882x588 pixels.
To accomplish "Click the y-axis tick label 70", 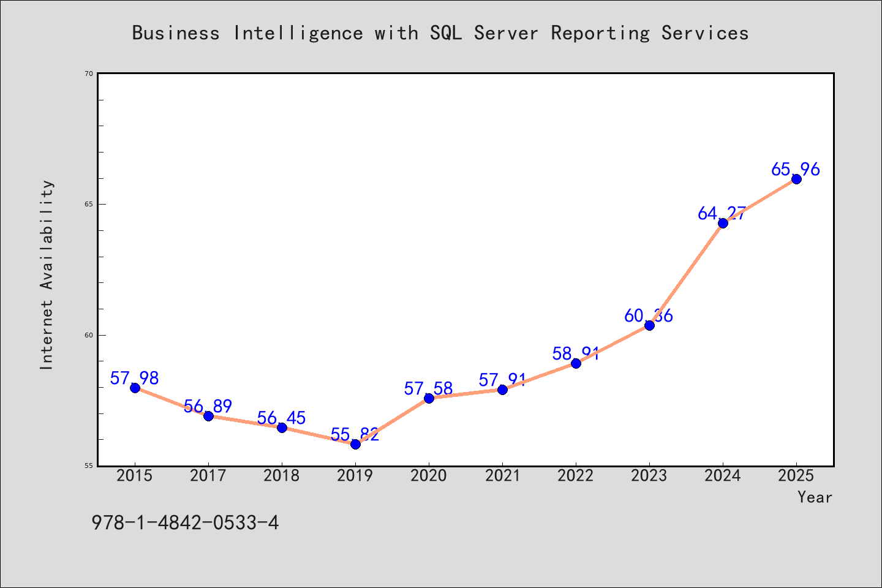I will click(89, 73).
